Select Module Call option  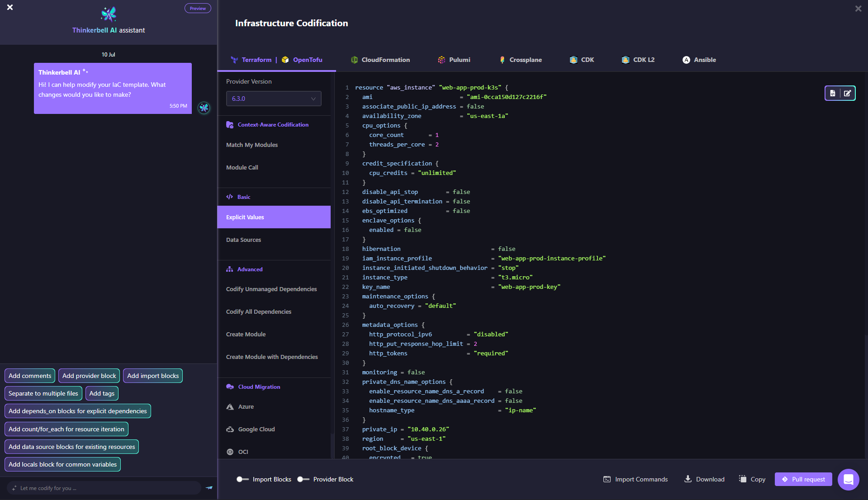click(274, 167)
